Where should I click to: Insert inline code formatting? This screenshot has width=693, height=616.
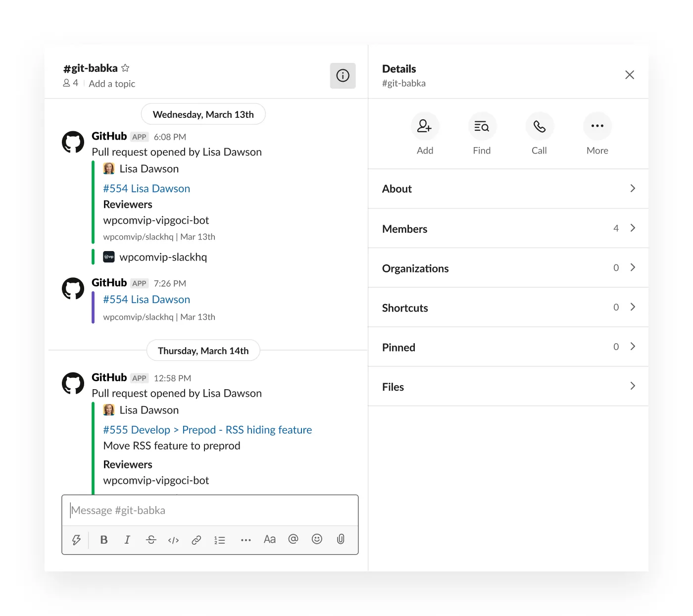173,540
